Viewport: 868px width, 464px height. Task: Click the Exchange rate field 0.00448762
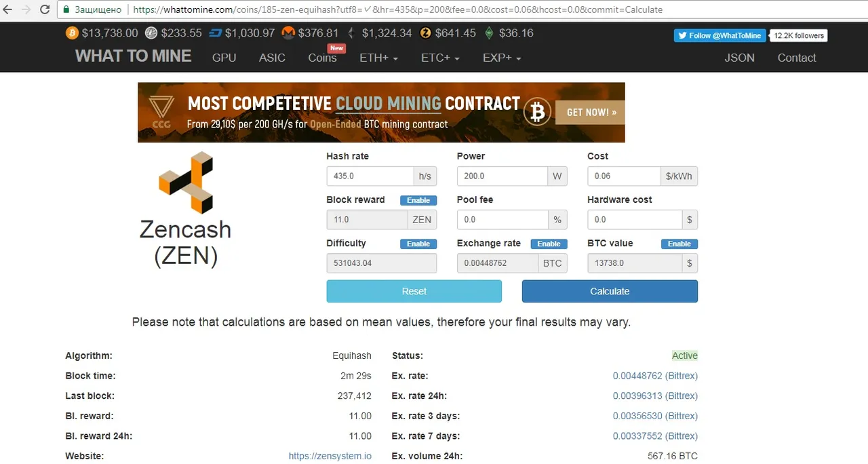(498, 263)
